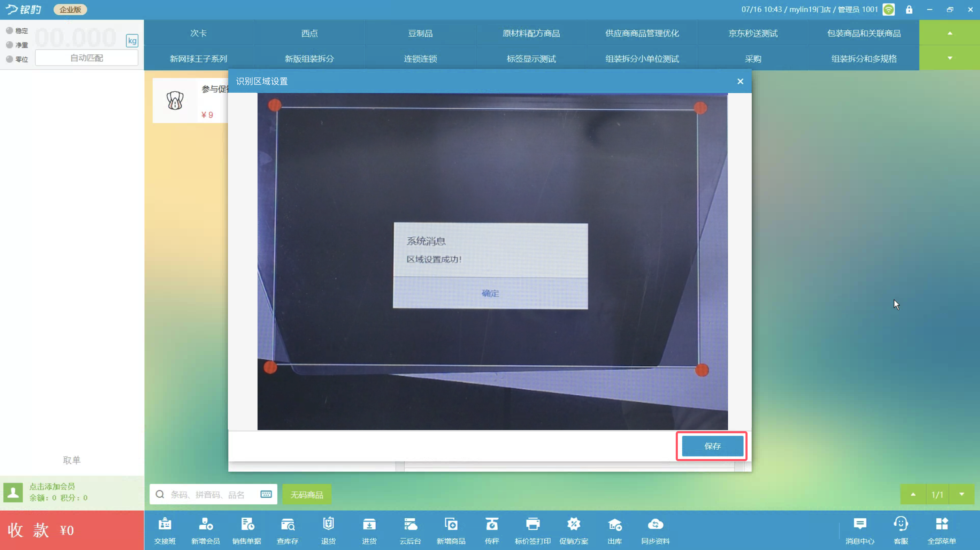The image size is (980, 550).
Task: Open 全部菜单 all menus icon
Action: (942, 530)
